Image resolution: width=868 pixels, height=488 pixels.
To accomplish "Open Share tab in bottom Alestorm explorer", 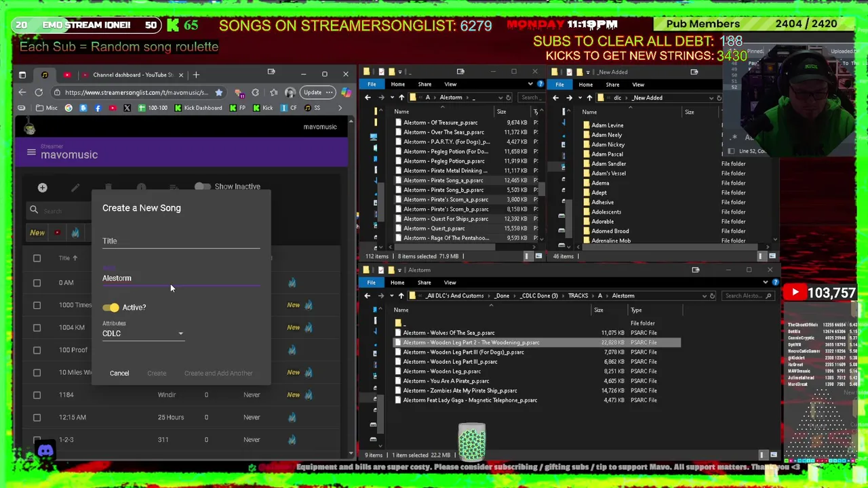I will (x=424, y=283).
